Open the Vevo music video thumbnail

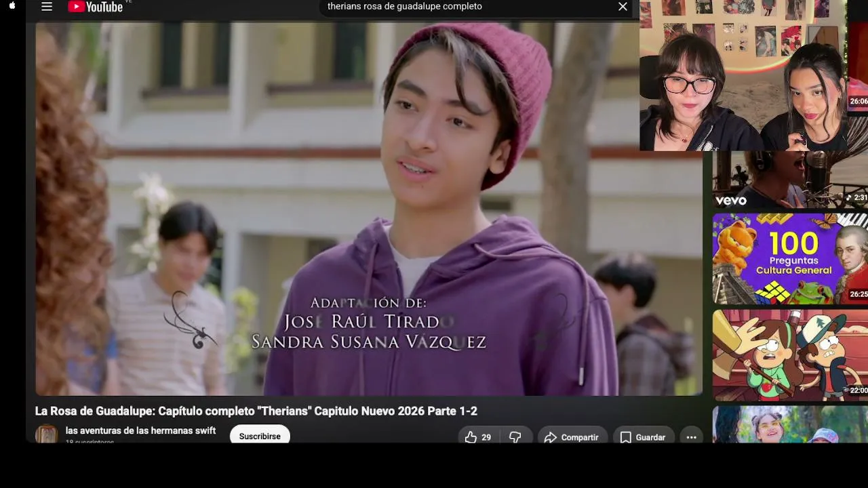pyautogui.click(x=790, y=180)
